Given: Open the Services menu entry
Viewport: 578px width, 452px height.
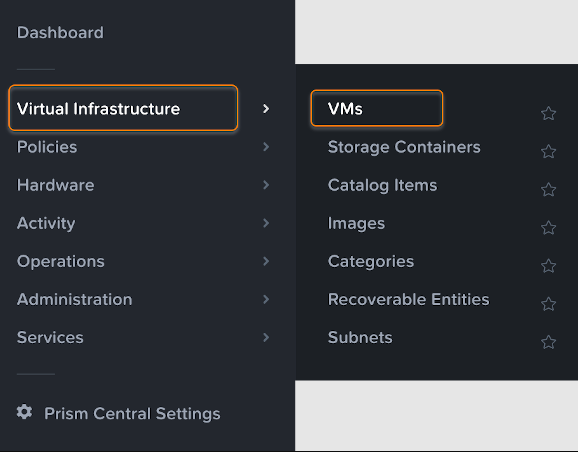Looking at the screenshot, I should 50,337.
